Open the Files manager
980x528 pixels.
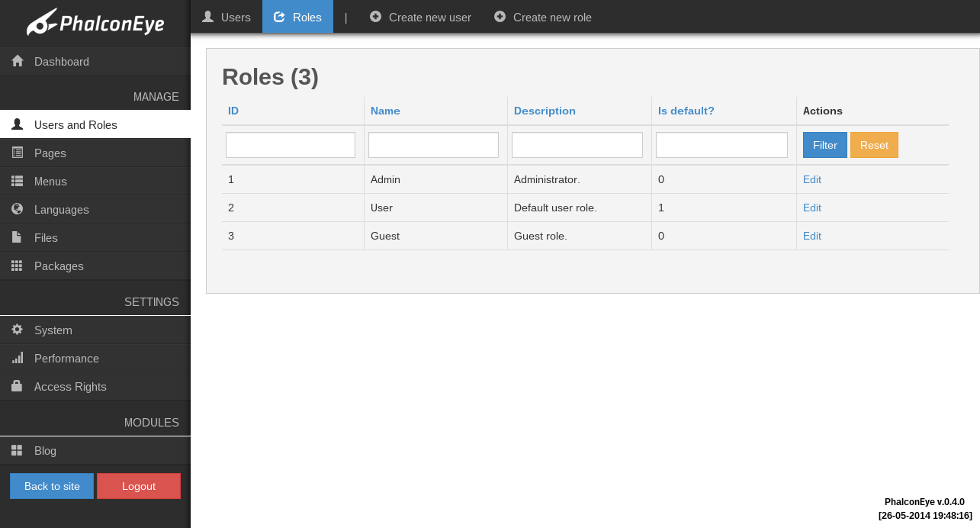pos(95,237)
